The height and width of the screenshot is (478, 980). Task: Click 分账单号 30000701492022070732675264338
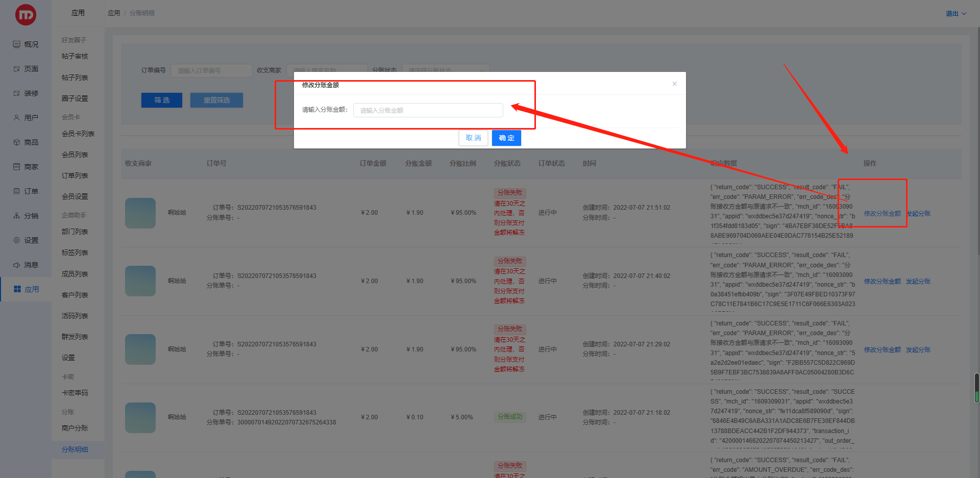(x=286, y=422)
